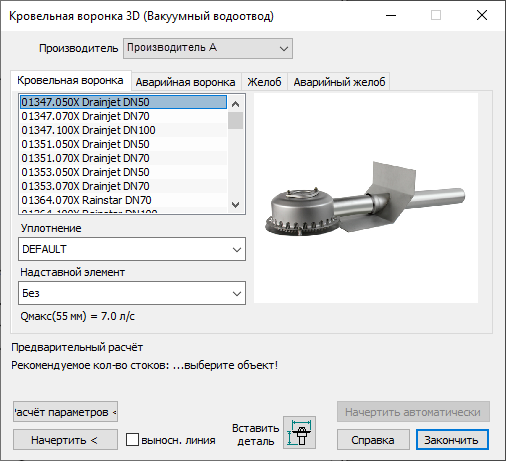The image size is (506, 461).
Task: Select 01364.070X Rainstar DN70 in list
Action: 123,200
